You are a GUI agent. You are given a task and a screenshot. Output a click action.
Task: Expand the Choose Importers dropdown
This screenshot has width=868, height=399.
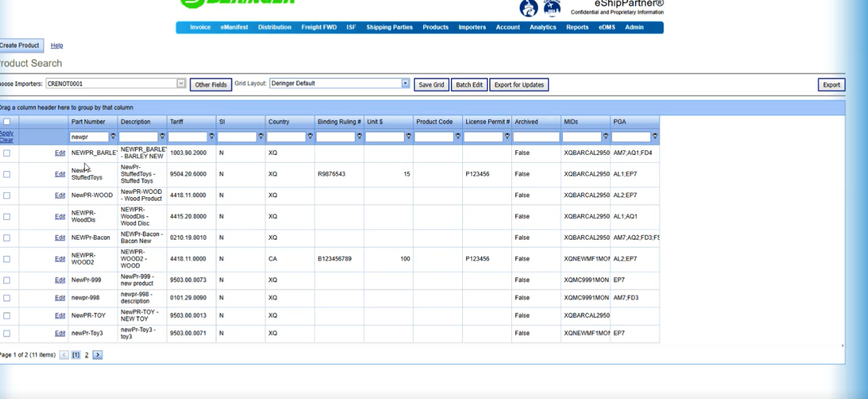[x=181, y=84]
